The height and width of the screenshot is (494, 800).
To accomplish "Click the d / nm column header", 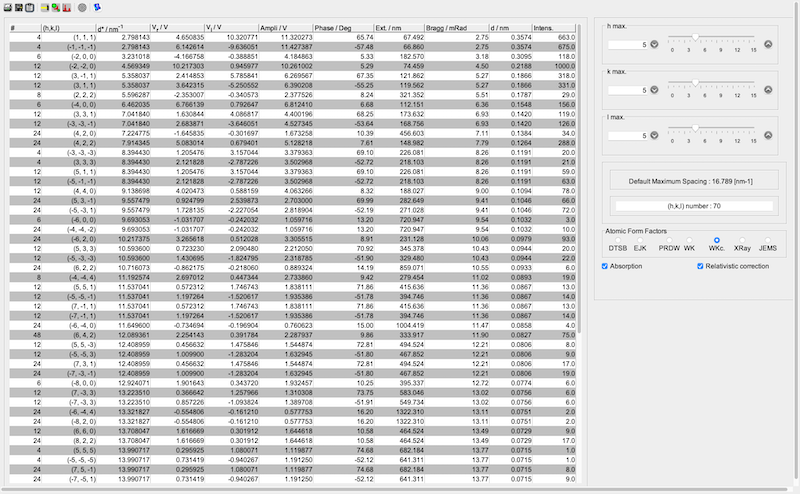I will click(x=510, y=28).
